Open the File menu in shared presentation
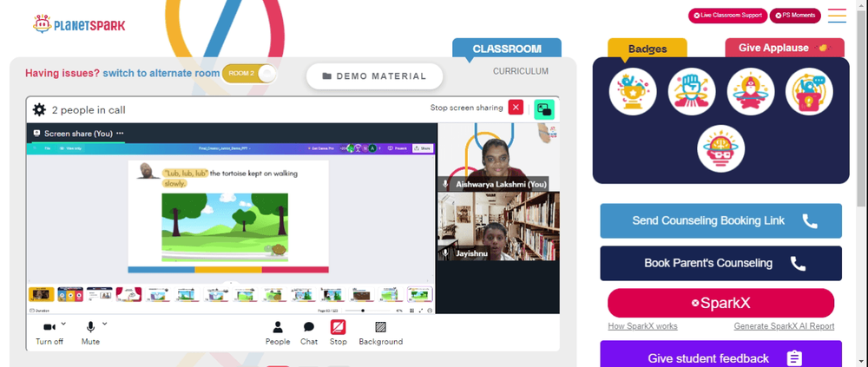The image size is (868, 367). [x=48, y=148]
